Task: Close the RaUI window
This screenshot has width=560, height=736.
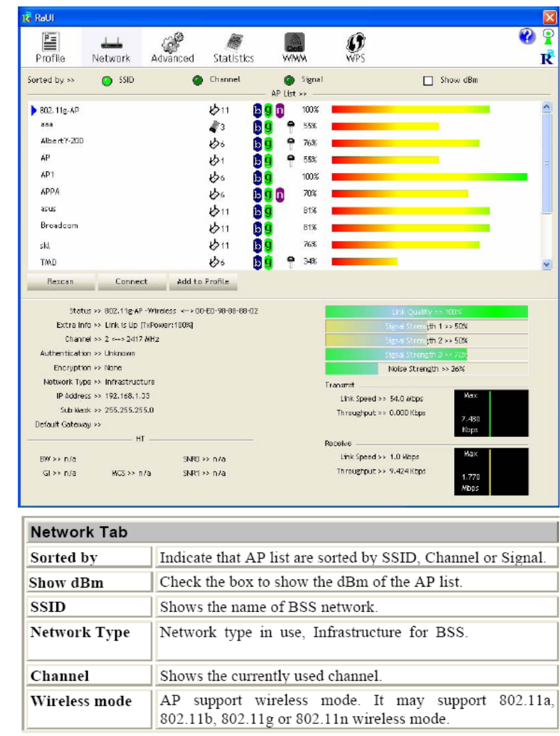Action: [549, 18]
